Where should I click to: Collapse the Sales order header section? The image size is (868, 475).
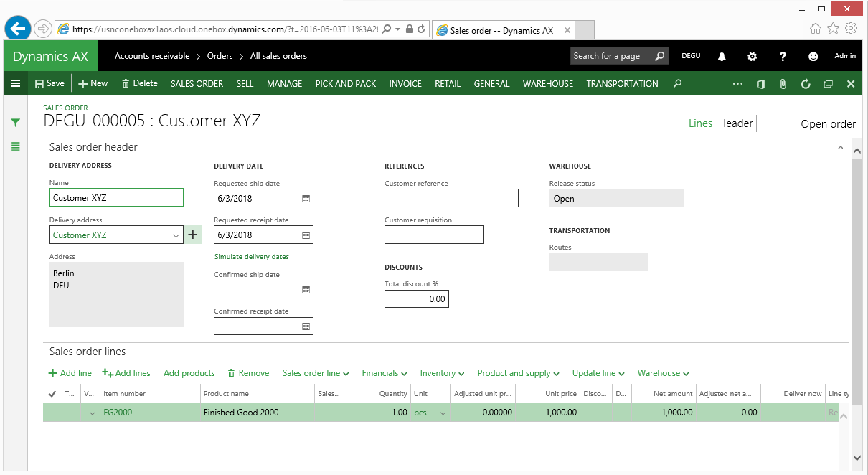840,147
